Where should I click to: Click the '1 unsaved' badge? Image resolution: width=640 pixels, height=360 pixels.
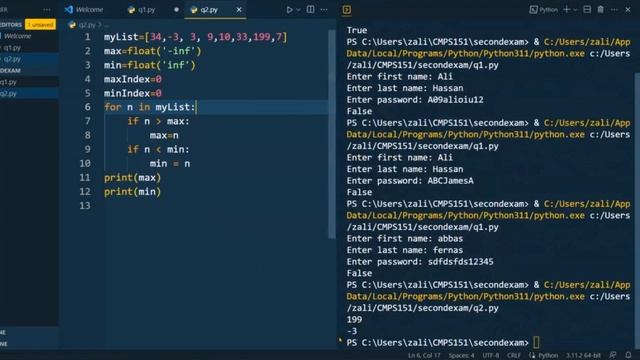(x=40, y=24)
